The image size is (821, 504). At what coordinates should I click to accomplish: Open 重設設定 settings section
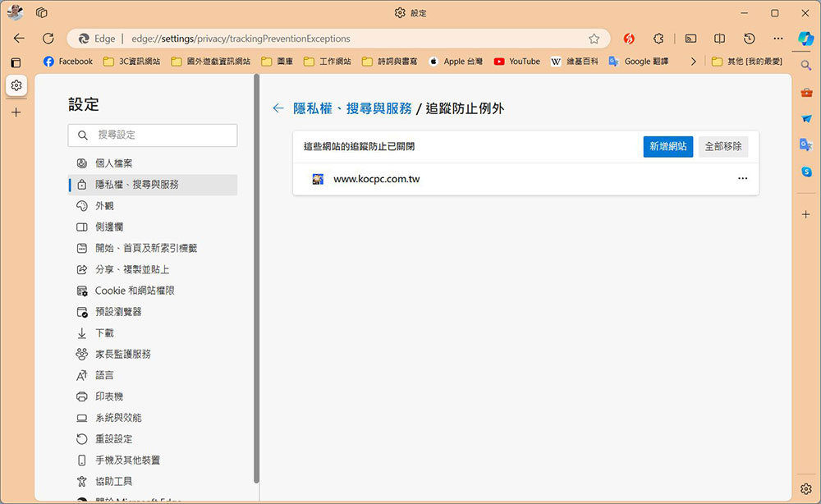click(153, 439)
